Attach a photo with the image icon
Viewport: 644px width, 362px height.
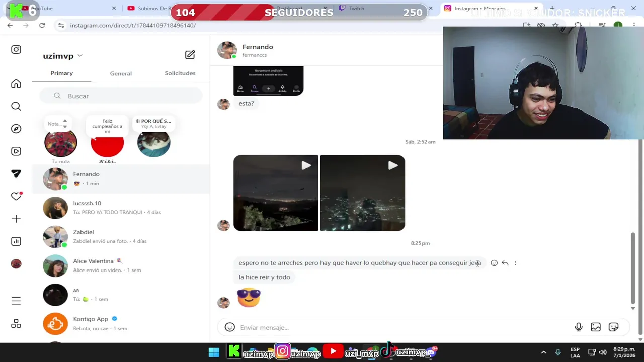pyautogui.click(x=596, y=327)
